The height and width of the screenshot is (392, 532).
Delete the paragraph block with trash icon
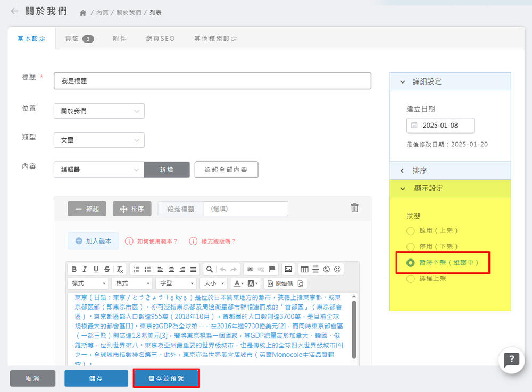pos(355,208)
